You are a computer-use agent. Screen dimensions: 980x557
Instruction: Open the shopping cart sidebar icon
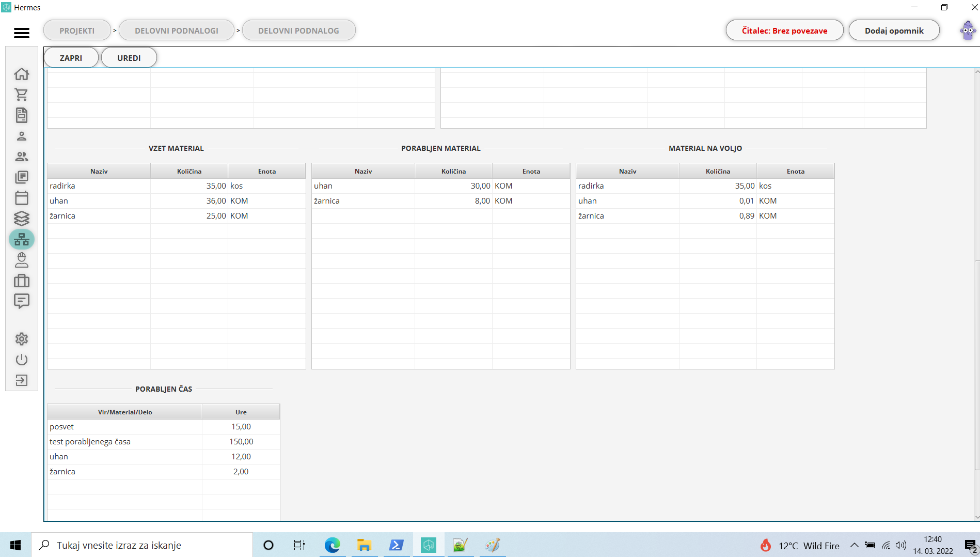click(x=21, y=95)
